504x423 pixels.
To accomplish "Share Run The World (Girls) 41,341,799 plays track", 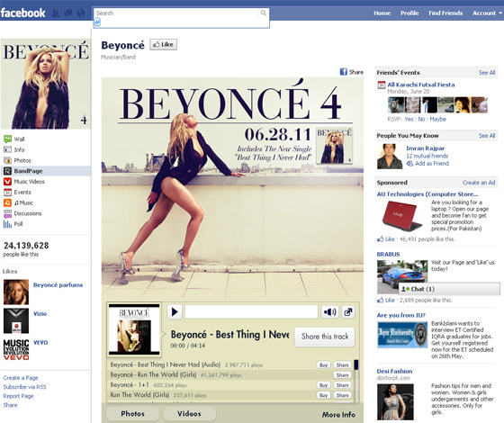I will [342, 374].
